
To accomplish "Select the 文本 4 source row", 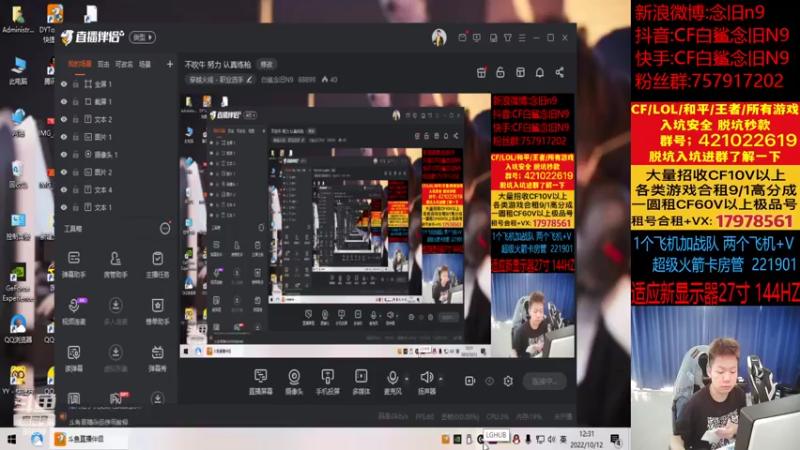I will pos(116,190).
